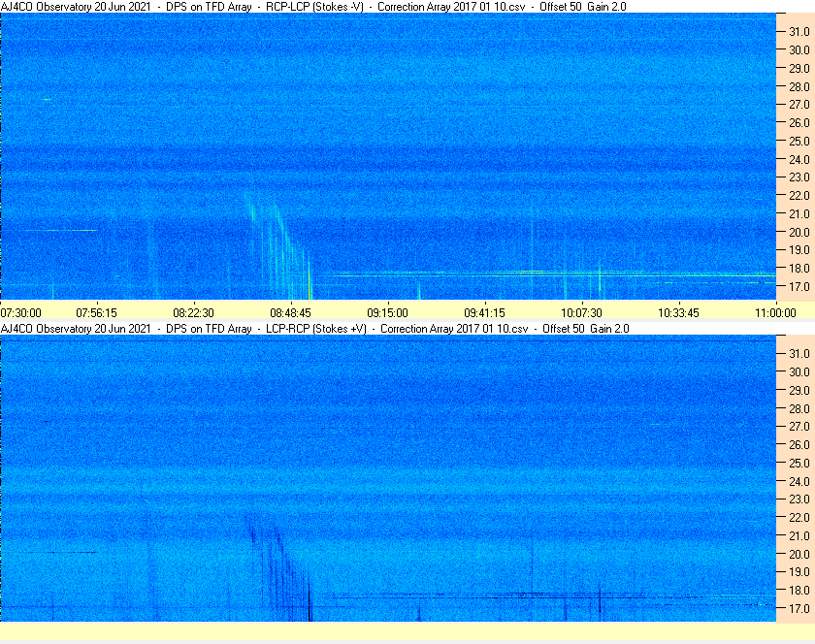Screen dimensions: 815x644
Task: Pick the 25.0 frequency label on Stokes +V plot
Action: [799, 463]
